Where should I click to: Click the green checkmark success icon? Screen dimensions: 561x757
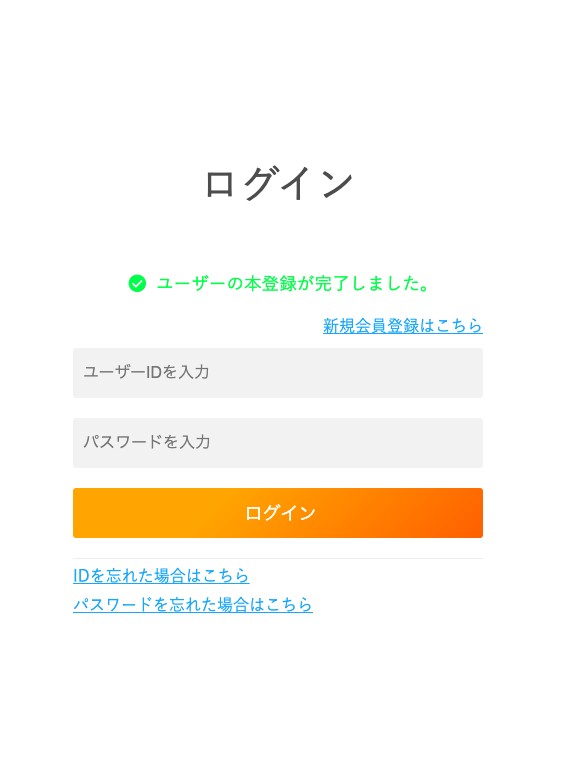tap(137, 283)
